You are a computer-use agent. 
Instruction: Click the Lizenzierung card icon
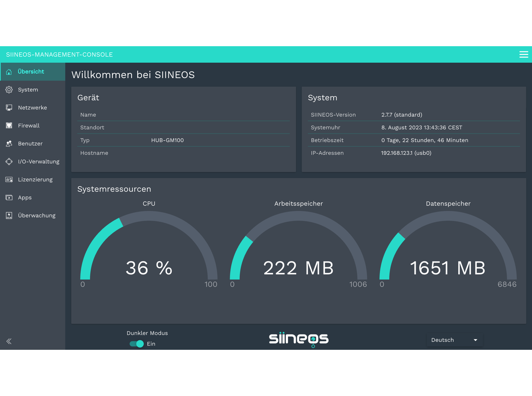point(9,180)
